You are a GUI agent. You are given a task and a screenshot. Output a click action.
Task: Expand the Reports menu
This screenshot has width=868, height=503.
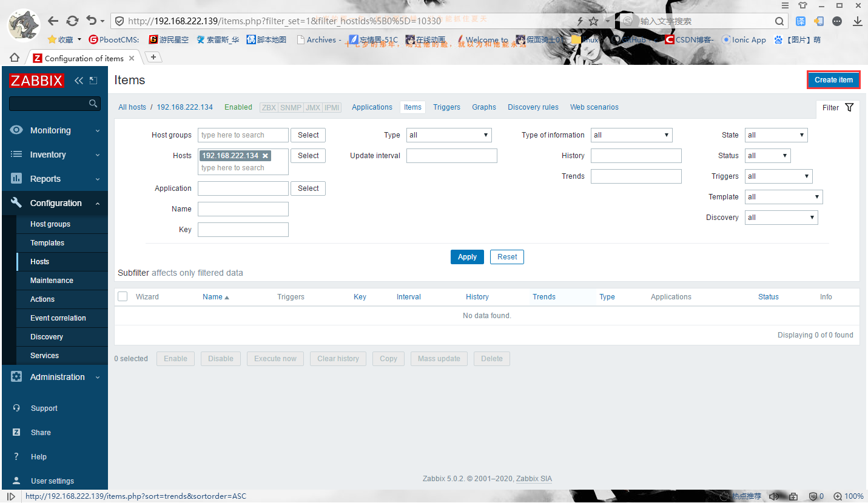tap(55, 179)
